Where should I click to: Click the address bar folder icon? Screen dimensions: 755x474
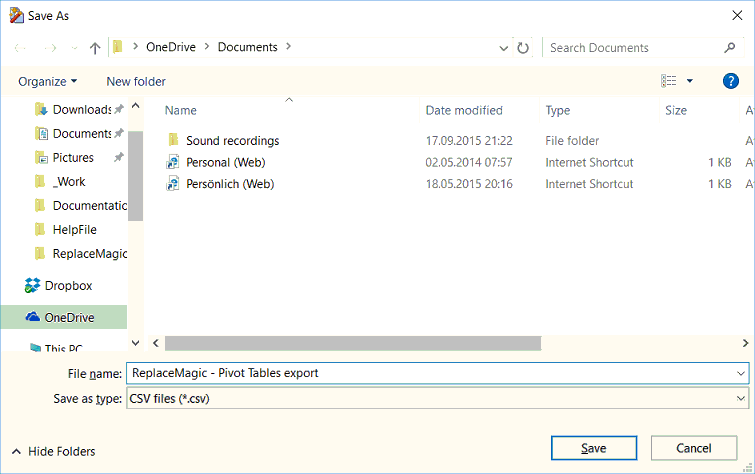117,47
